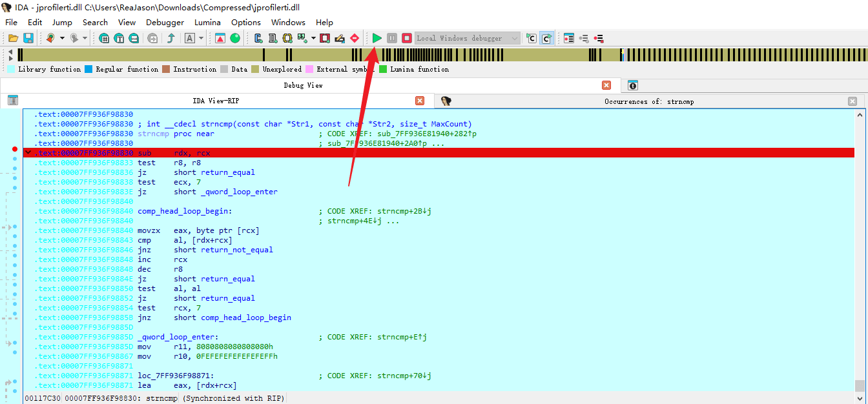Click the grey-dot tracing list icon
The height and width of the screenshot is (404, 868).
point(584,38)
